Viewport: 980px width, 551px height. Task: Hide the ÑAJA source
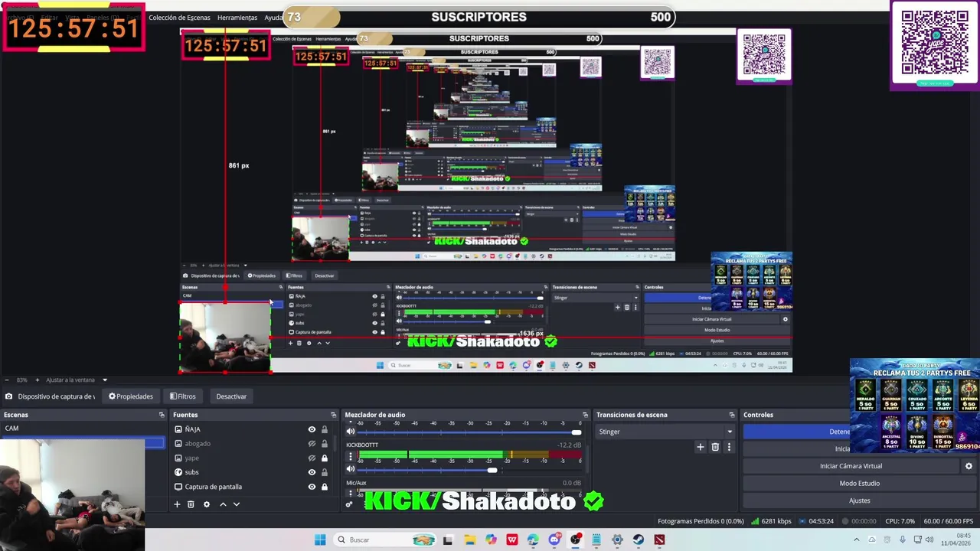[312, 429]
